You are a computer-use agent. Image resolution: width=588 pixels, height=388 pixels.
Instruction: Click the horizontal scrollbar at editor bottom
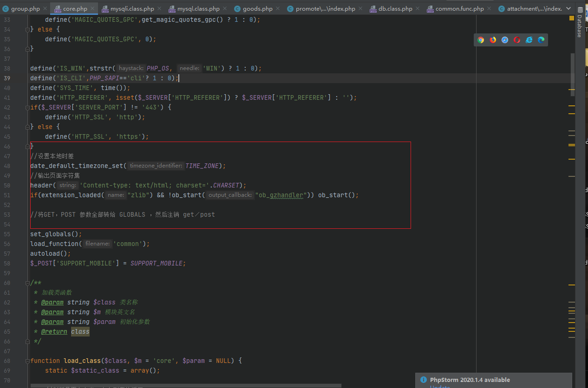click(x=186, y=385)
